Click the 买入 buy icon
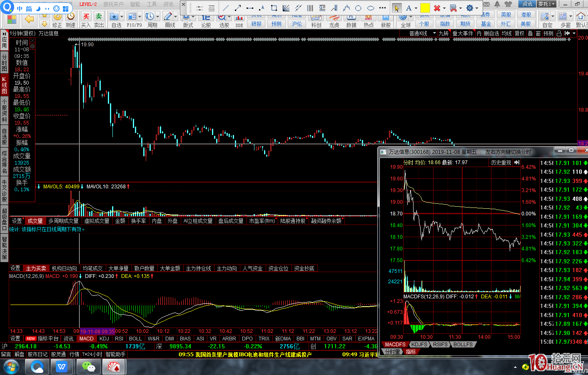 [86, 20]
